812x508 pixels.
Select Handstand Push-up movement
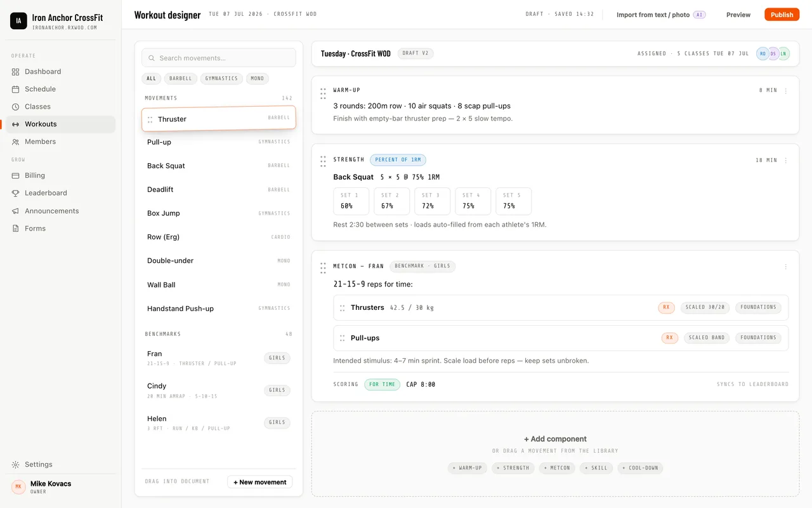pos(219,309)
